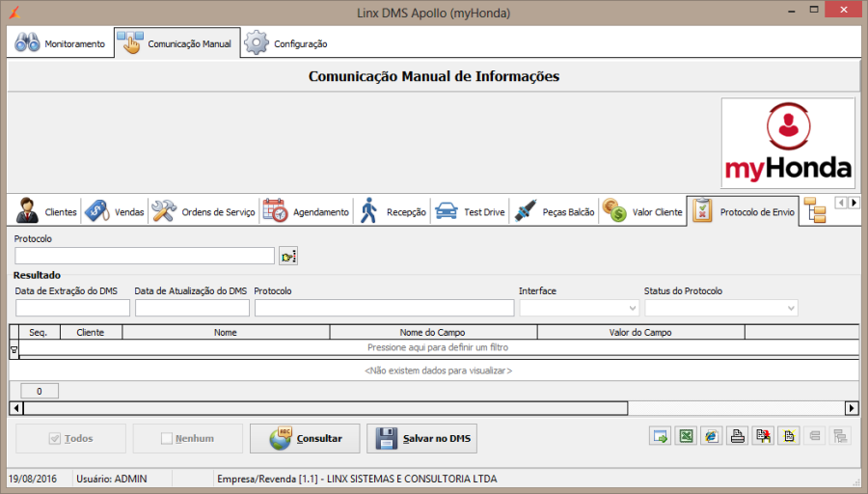Select the Comunicação Manual tab
The height and width of the screenshot is (494, 868).
pos(177,43)
